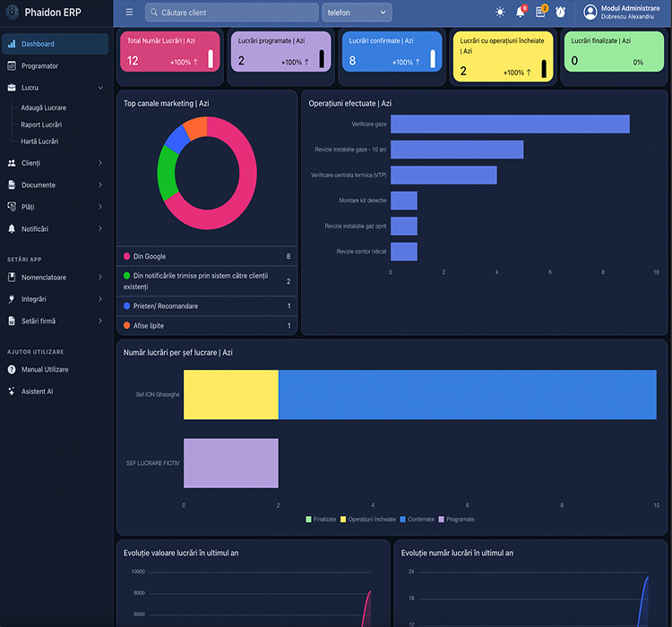The image size is (672, 627).
Task: Open the Lucrări confirmate card
Action: 392,51
